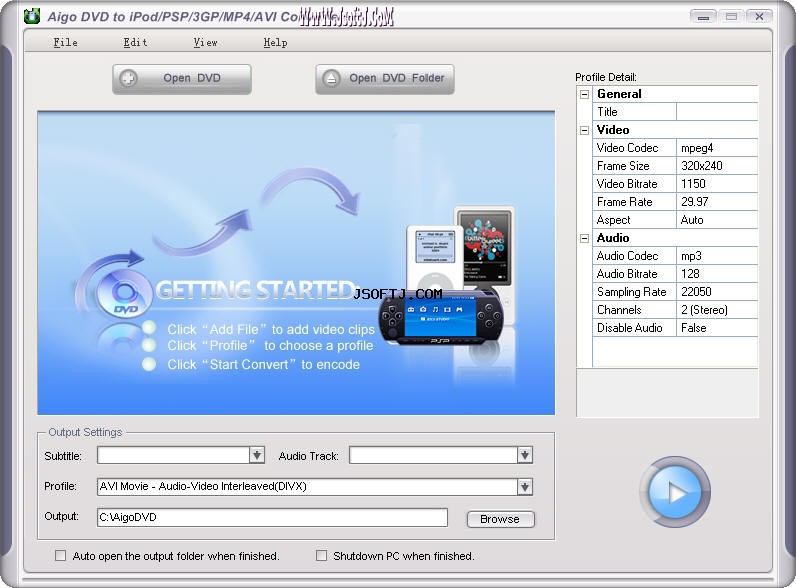Open the Audio Track dropdown
The image size is (796, 588).
click(525, 455)
